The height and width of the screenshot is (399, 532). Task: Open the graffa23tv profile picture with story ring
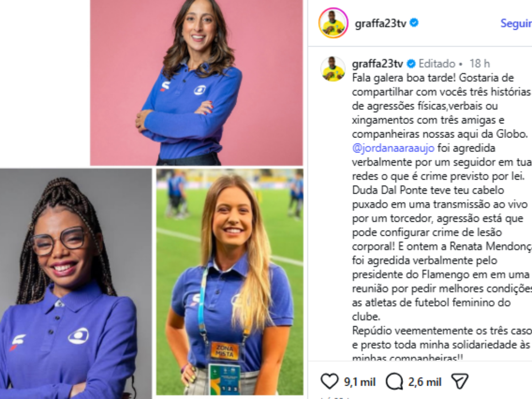[x=333, y=23]
